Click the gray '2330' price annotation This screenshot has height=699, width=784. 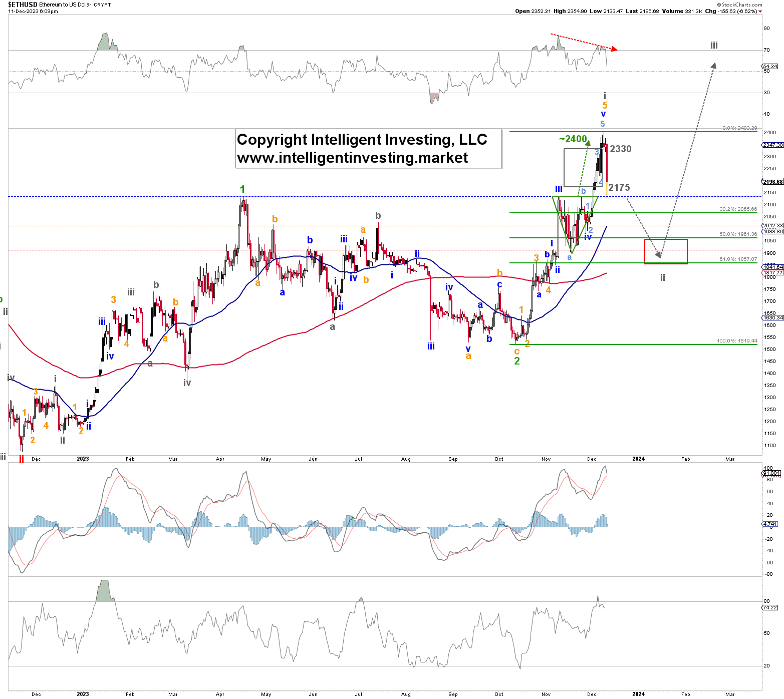click(x=621, y=149)
